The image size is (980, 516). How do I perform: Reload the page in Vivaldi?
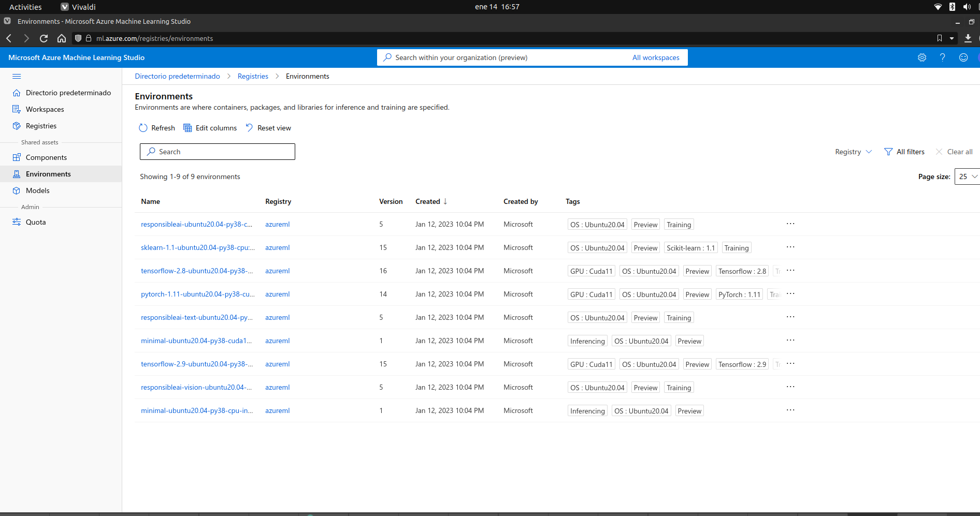[44, 38]
